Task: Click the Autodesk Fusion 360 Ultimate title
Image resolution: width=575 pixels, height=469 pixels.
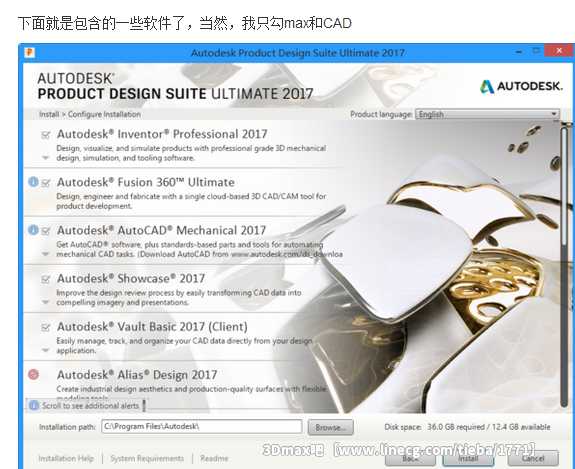Action: pyautogui.click(x=146, y=182)
